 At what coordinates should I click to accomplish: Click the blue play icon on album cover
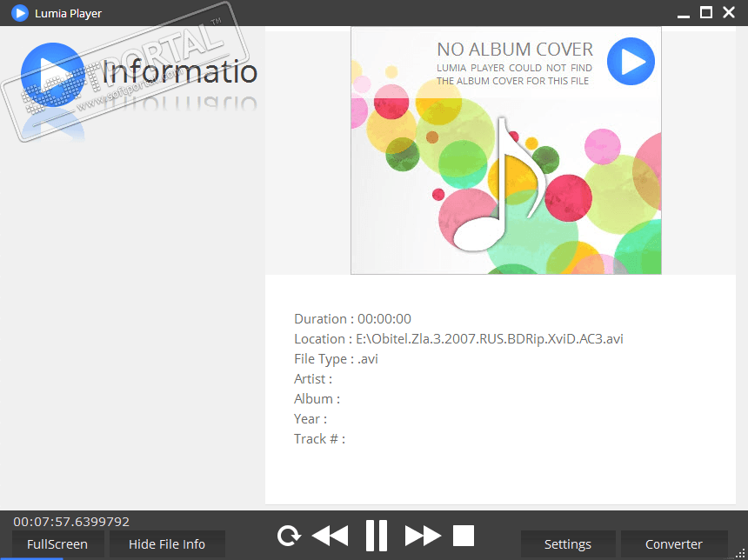(x=631, y=62)
